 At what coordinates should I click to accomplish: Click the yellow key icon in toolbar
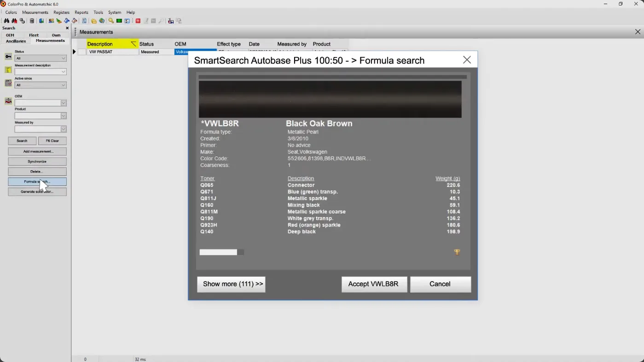pyautogui.click(x=111, y=21)
